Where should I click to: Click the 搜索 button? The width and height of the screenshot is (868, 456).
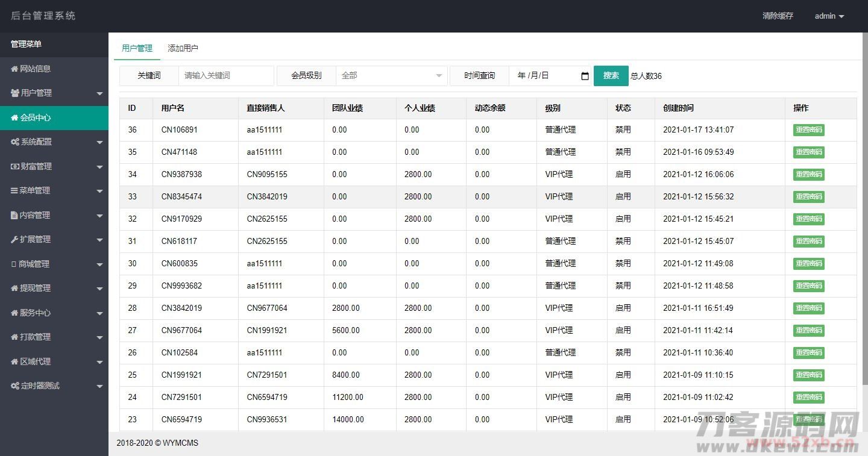coord(611,76)
